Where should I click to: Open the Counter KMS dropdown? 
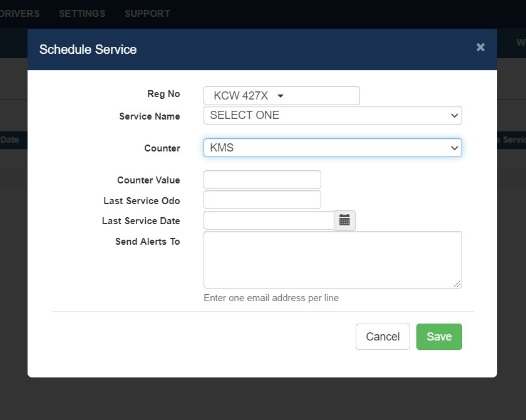[x=333, y=148]
